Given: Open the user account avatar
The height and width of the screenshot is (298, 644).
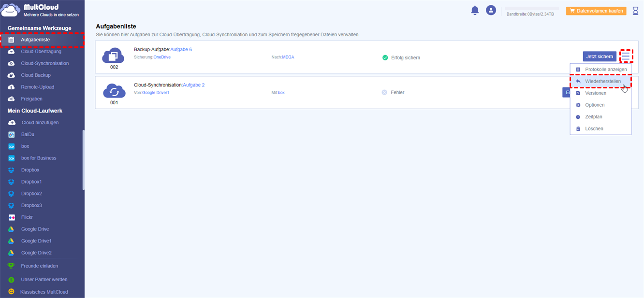Looking at the screenshot, I should pyautogui.click(x=491, y=10).
